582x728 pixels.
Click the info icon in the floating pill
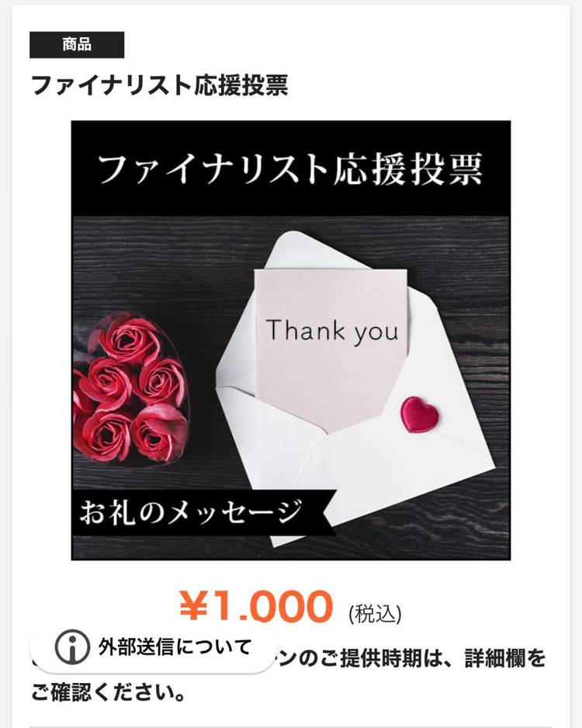point(72,647)
